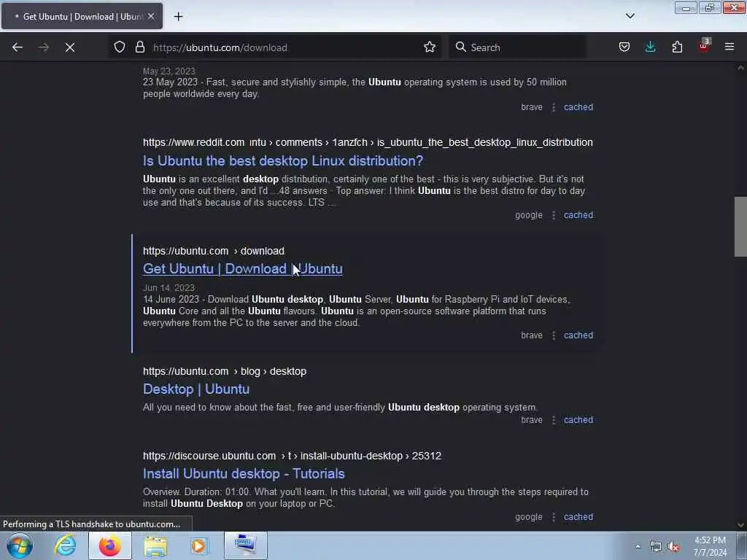The width and height of the screenshot is (747, 560).
Task: Open the network status tray icon
Action: click(656, 547)
